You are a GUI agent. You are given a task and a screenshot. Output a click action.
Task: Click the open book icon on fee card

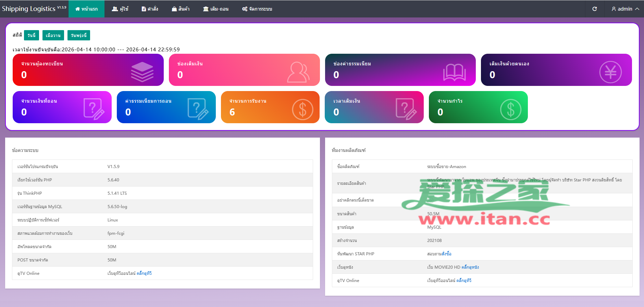tap(454, 72)
